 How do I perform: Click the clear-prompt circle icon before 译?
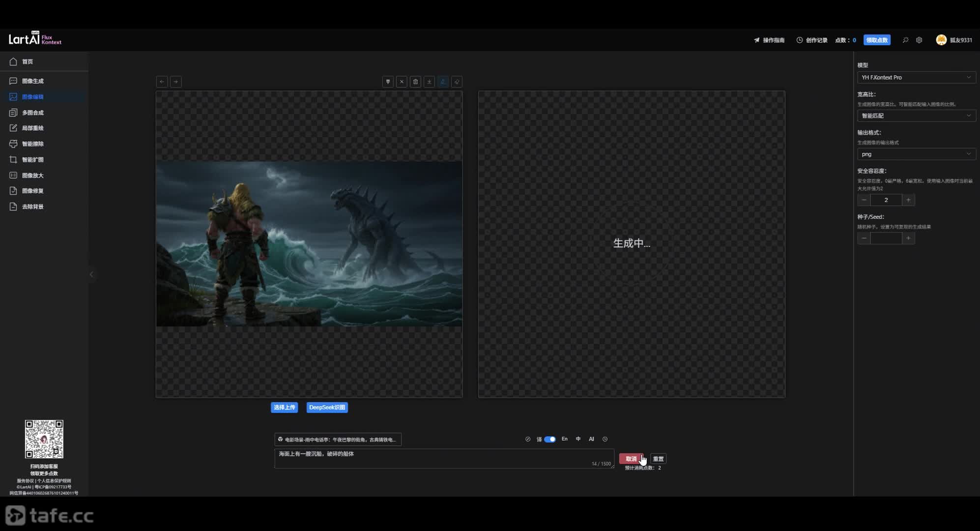coord(528,439)
